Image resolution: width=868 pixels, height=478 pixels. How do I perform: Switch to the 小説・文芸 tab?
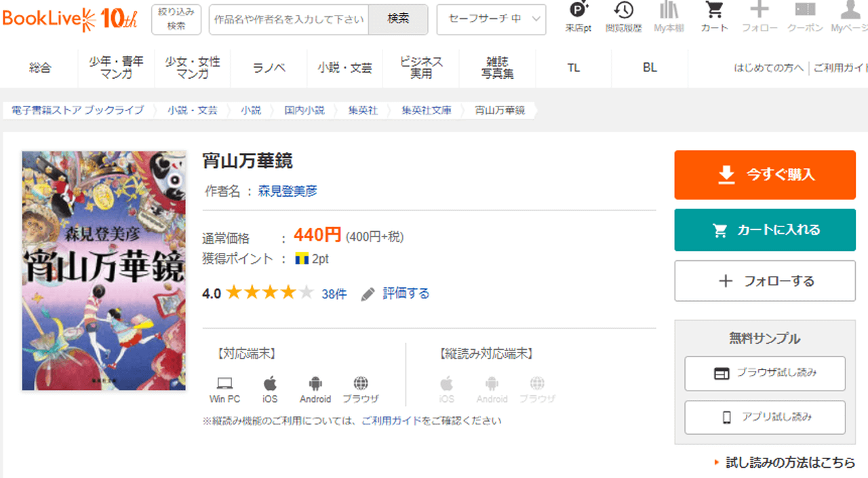(x=344, y=68)
